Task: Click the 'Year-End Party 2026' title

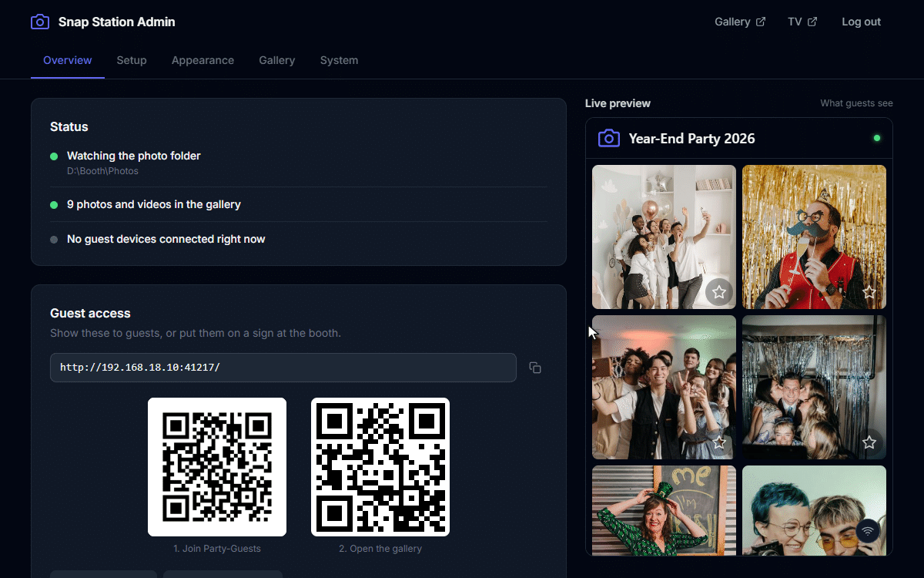Action: [692, 139]
